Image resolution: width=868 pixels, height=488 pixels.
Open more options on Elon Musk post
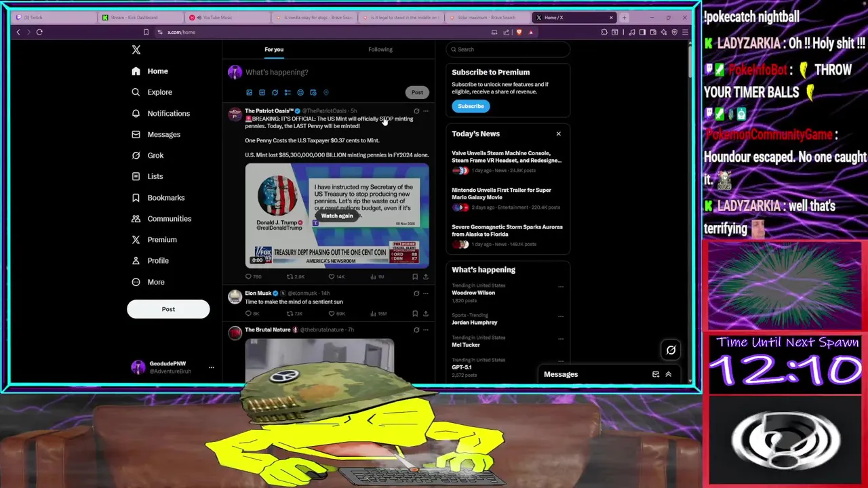pyautogui.click(x=426, y=293)
